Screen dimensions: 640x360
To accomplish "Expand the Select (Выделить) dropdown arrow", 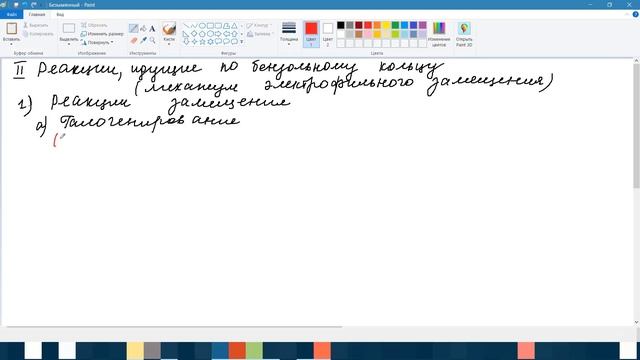I will click(69, 44).
